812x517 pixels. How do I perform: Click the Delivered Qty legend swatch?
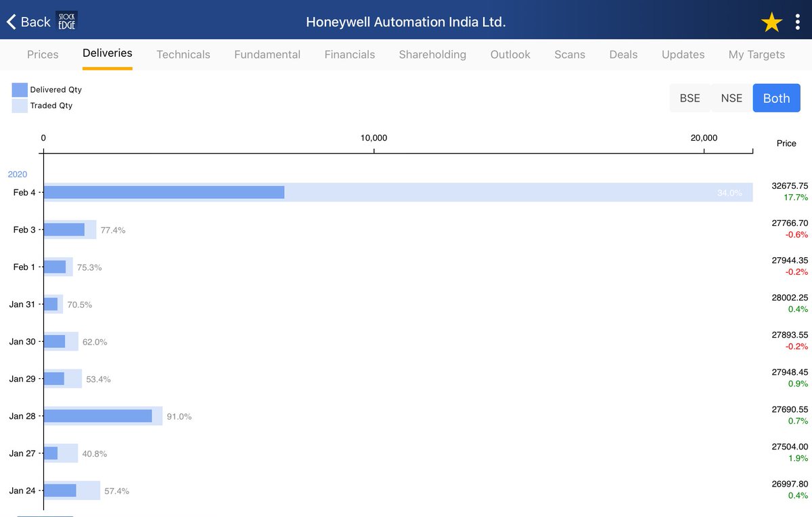pyautogui.click(x=20, y=89)
